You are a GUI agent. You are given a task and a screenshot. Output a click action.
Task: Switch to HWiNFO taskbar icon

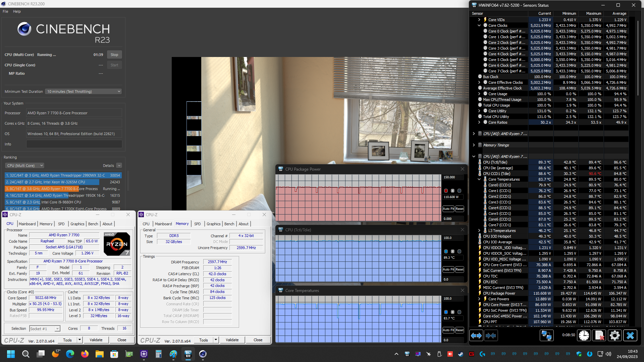(188, 354)
